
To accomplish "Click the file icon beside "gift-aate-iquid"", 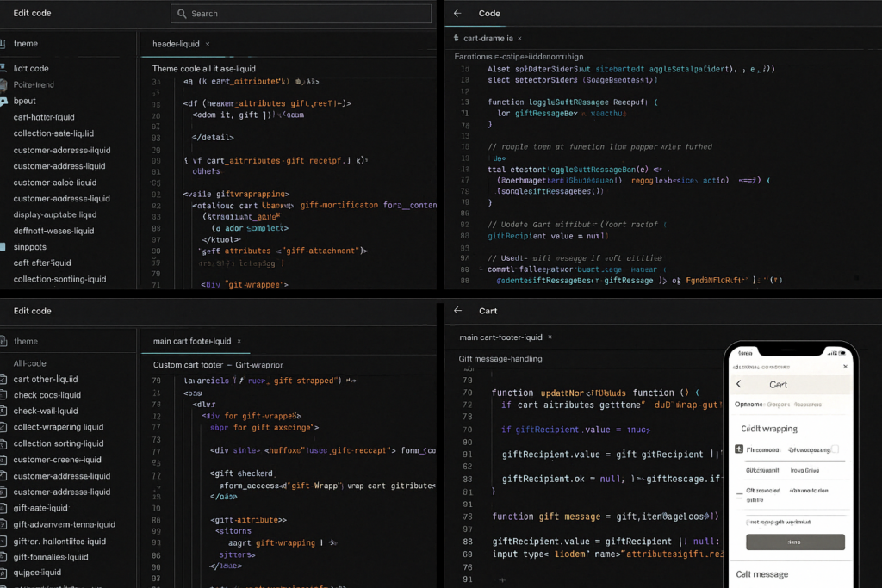I will [x=3, y=508].
